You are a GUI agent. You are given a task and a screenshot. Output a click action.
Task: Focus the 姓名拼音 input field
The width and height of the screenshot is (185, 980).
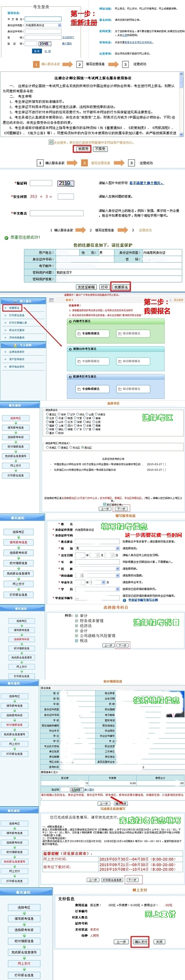coord(97,541)
